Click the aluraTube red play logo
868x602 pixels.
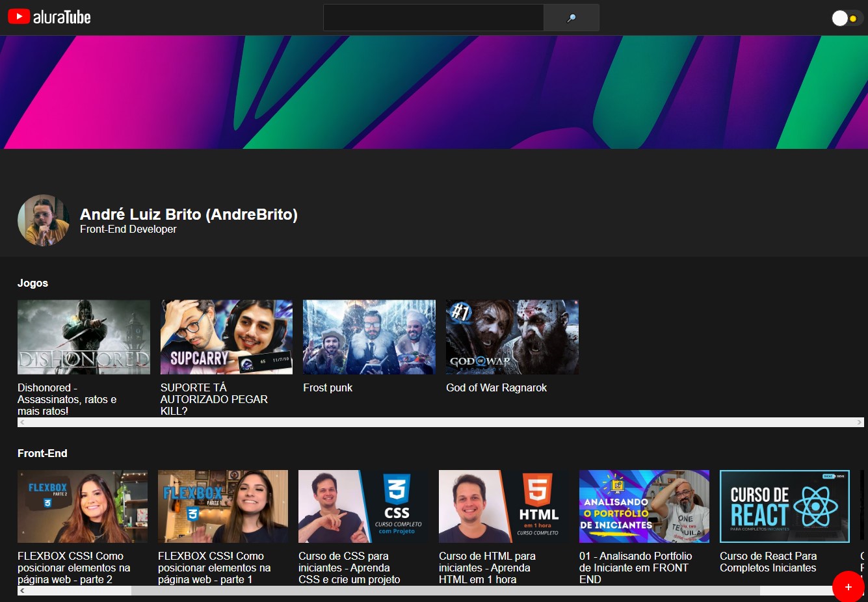[19, 16]
